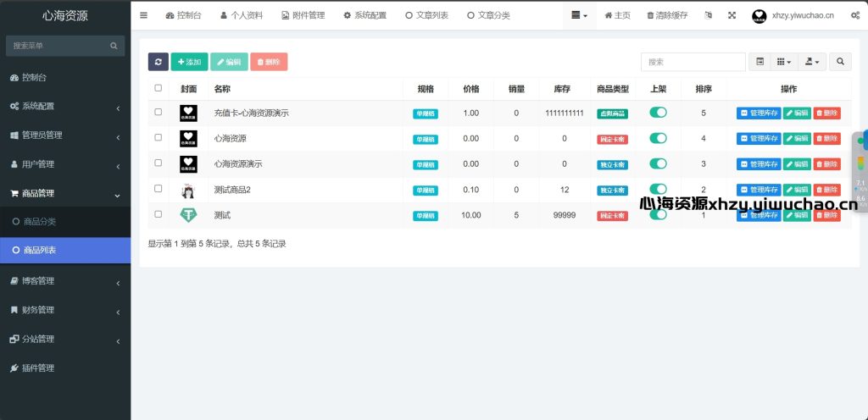The image size is (868, 420).
Task: Select 商品列表 in sidebar
Action: tap(65, 251)
